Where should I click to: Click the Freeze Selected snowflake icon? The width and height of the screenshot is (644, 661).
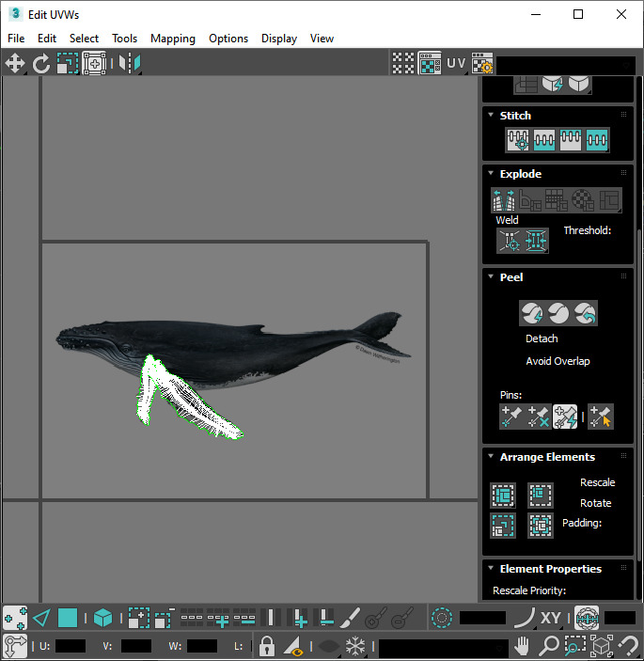click(355, 645)
